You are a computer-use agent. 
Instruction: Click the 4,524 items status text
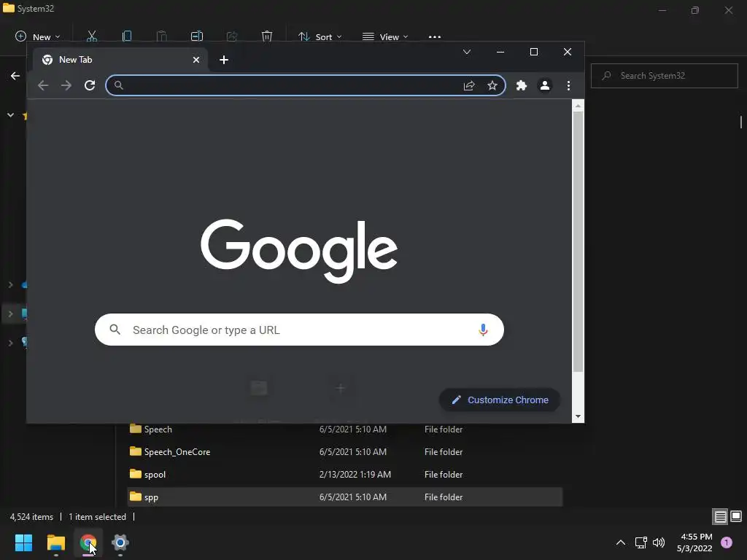pos(31,517)
